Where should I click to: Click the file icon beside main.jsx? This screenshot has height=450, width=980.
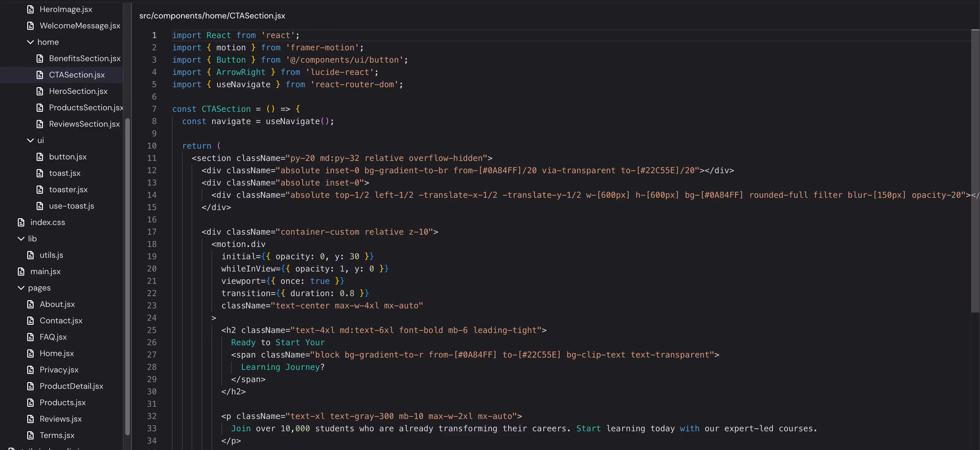click(21, 272)
